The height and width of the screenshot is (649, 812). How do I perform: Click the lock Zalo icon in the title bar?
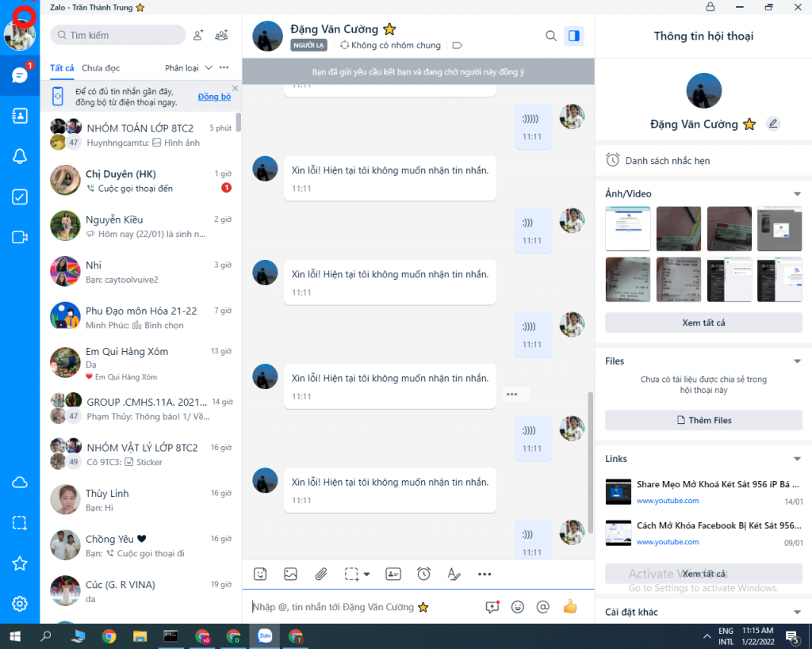pyautogui.click(x=710, y=6)
